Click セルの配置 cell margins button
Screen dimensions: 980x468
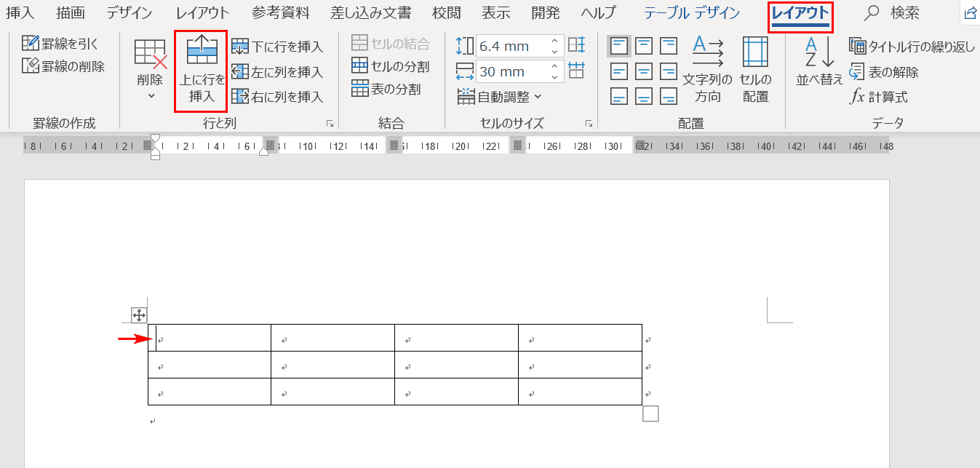coord(755,70)
